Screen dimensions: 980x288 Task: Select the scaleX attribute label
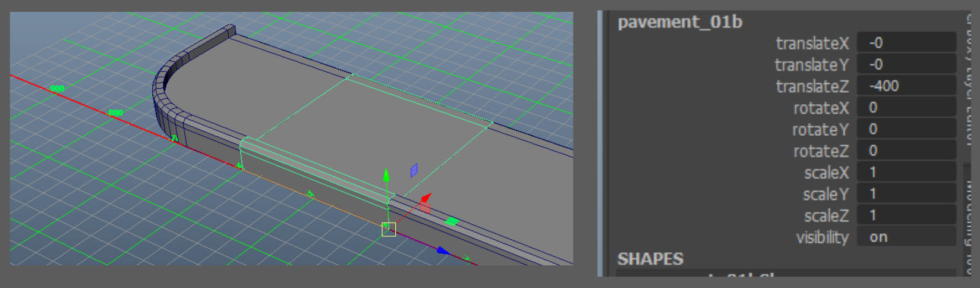coord(827,173)
